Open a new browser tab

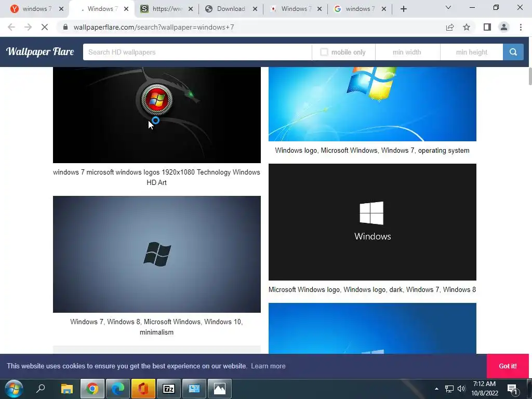click(403, 9)
